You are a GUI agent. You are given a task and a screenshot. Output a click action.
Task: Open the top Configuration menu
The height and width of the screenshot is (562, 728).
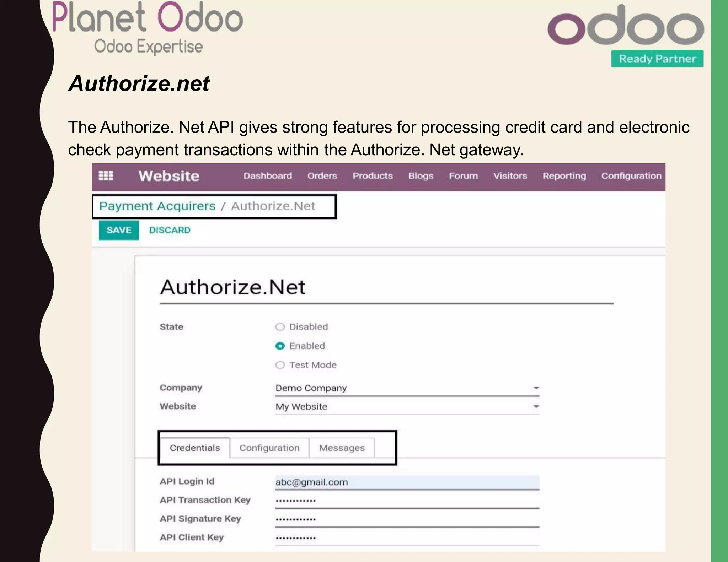click(x=631, y=176)
